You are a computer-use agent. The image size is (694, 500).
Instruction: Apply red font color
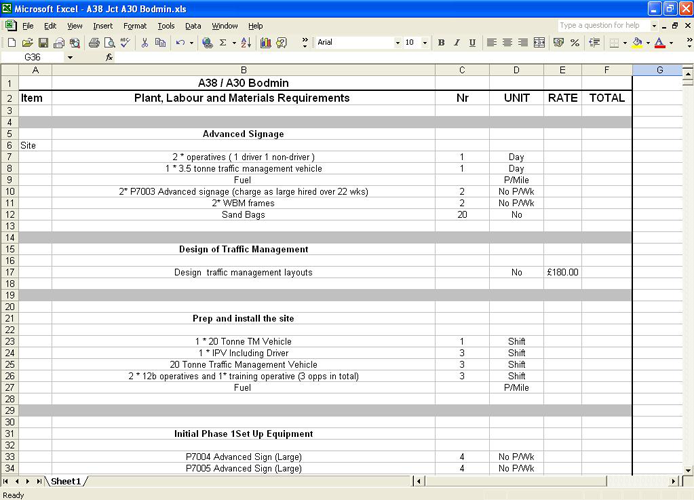click(660, 42)
